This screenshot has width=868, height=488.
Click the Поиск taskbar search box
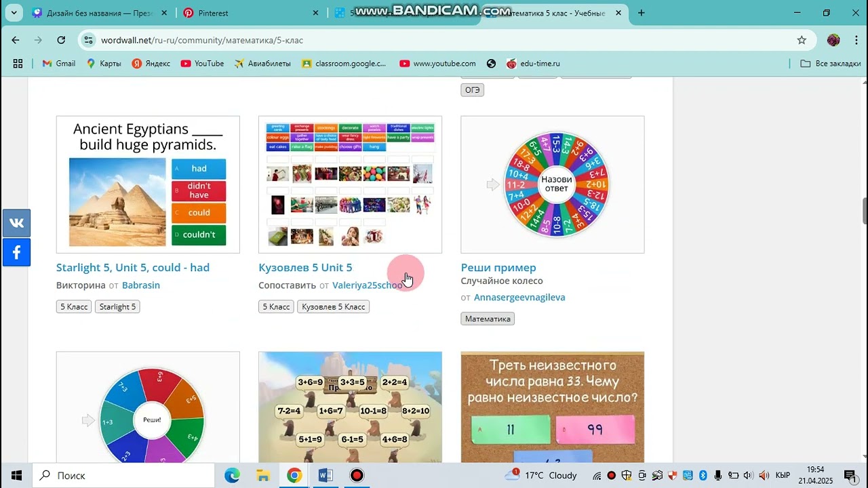[122, 475]
